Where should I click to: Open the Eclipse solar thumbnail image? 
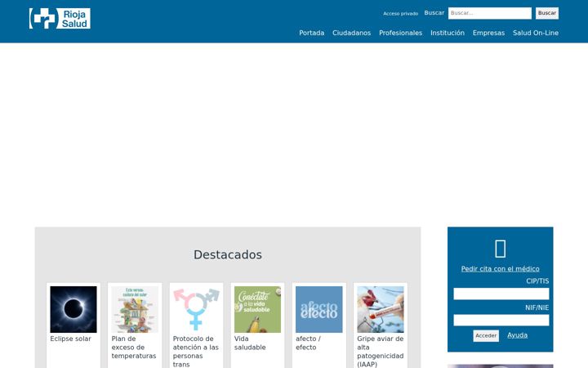pyautogui.click(x=73, y=309)
